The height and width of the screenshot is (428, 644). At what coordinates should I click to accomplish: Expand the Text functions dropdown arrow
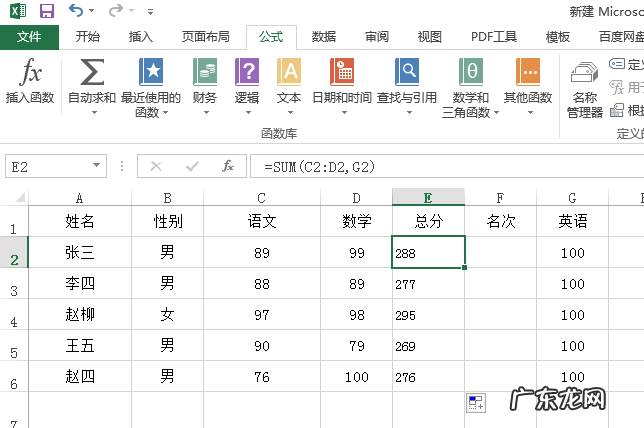click(290, 112)
